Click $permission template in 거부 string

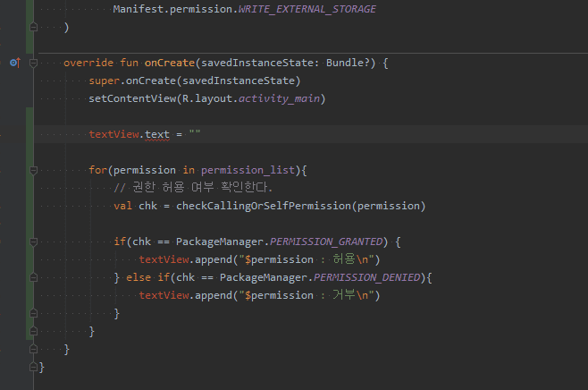pyautogui.click(x=279, y=295)
